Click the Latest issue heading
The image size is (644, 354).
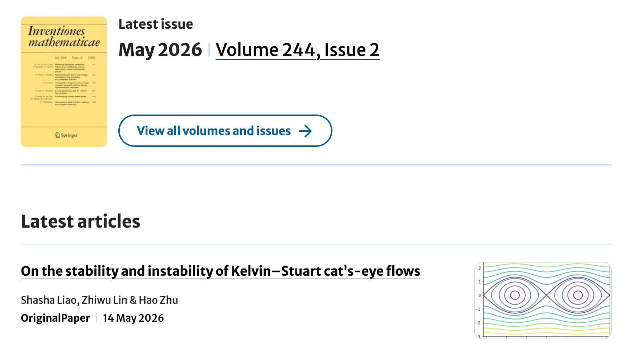[x=156, y=24]
